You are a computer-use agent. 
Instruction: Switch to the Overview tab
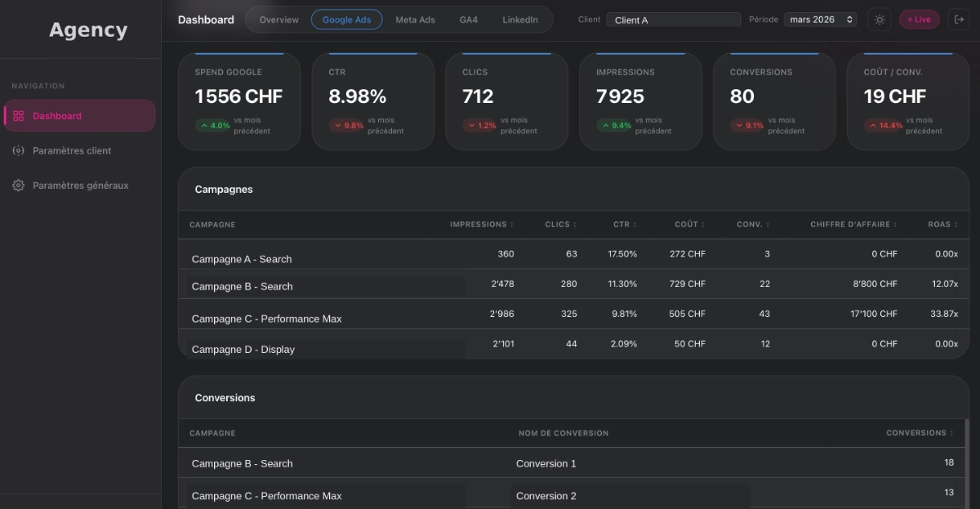pos(279,20)
